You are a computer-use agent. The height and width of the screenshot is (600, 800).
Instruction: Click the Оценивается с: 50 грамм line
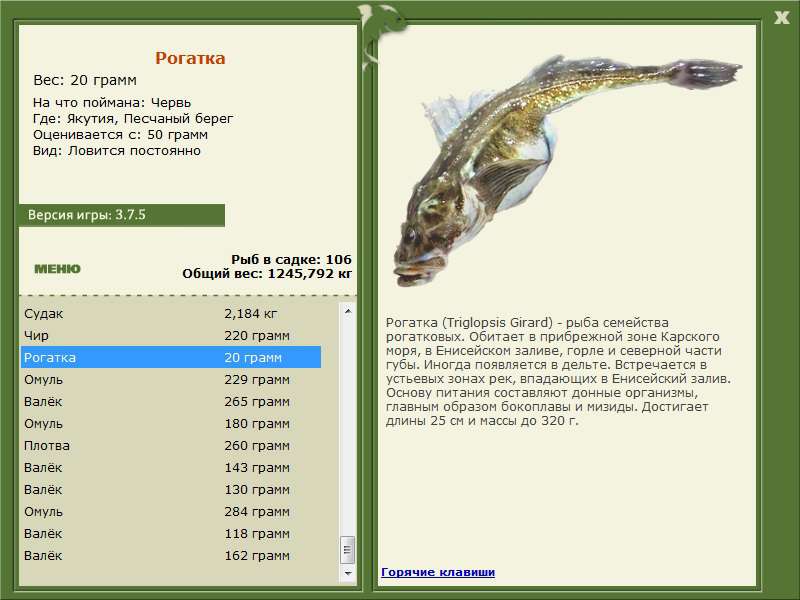pyautogui.click(x=120, y=135)
